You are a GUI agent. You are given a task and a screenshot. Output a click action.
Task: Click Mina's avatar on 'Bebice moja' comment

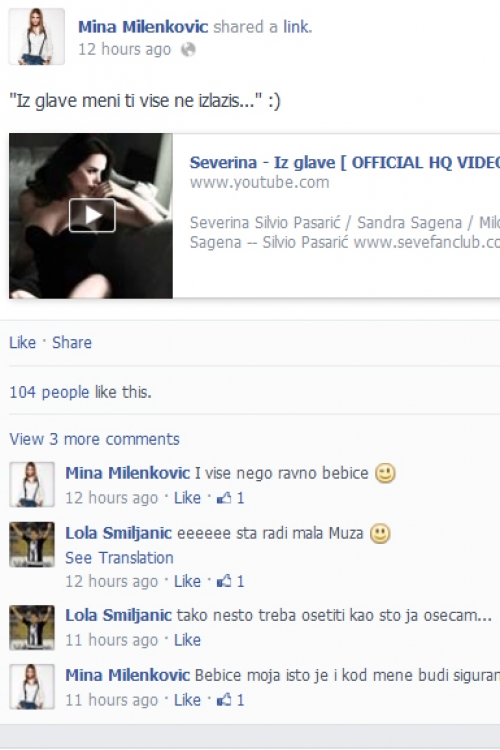(32, 686)
